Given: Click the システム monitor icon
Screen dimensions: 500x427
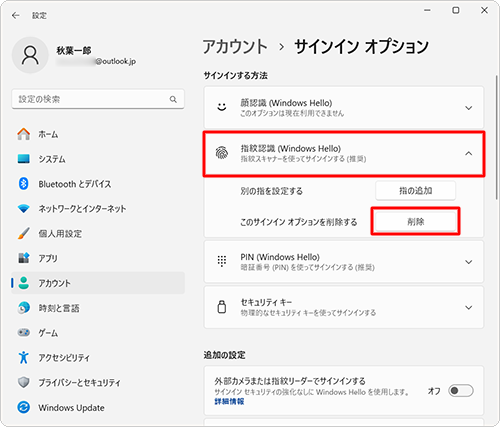Looking at the screenshot, I should (x=24, y=159).
